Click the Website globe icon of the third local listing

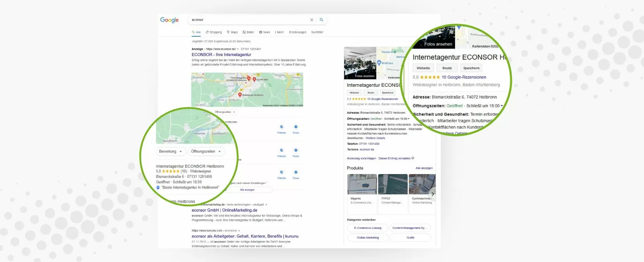281,172
